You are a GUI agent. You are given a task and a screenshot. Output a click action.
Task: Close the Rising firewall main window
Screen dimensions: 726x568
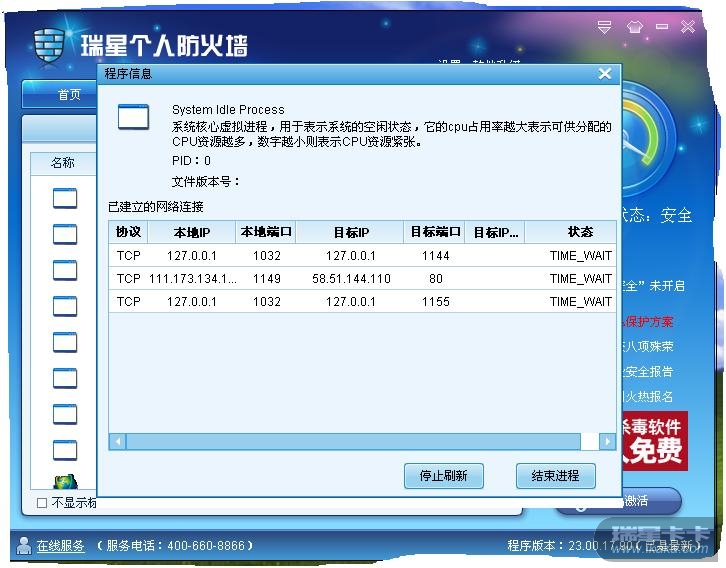688,26
